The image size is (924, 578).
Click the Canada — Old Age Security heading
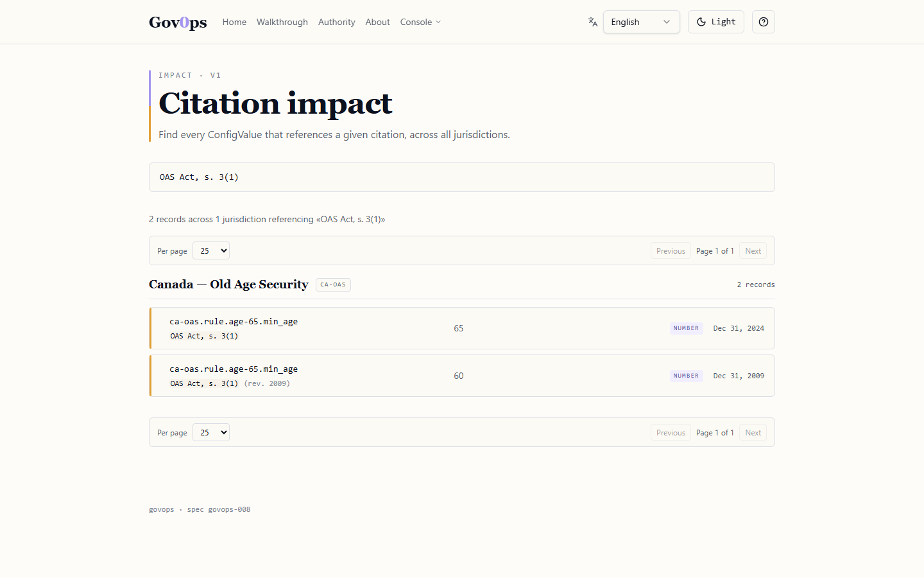pyautogui.click(x=228, y=285)
